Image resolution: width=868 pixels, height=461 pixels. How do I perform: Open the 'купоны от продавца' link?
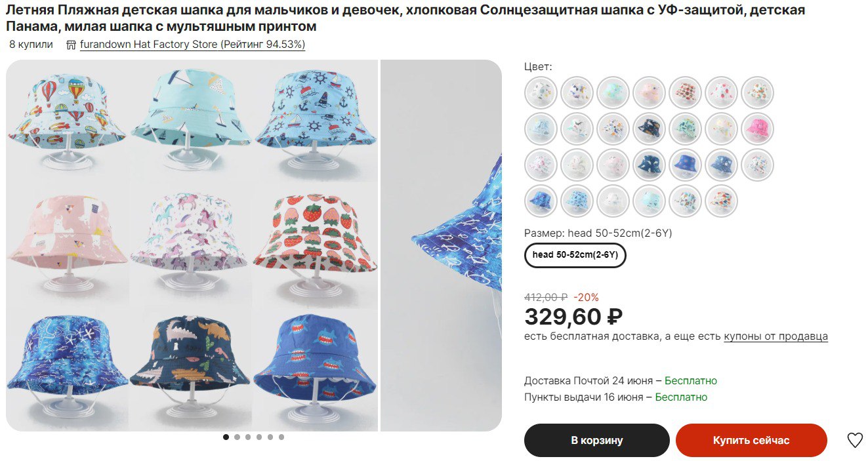775,336
